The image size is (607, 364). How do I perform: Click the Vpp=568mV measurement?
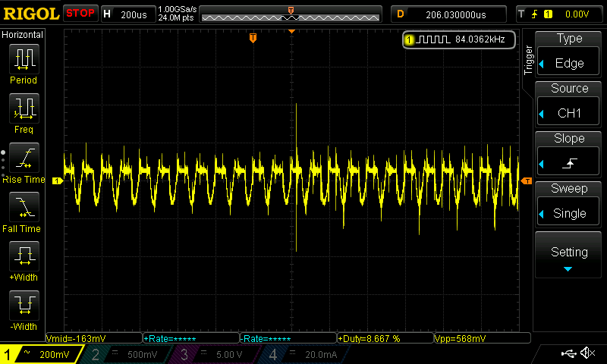[483, 338]
